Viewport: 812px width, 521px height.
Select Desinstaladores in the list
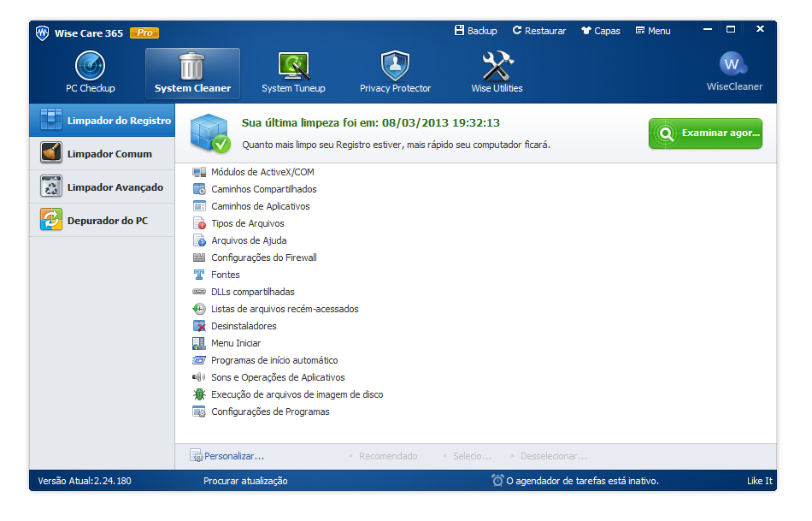point(246,325)
